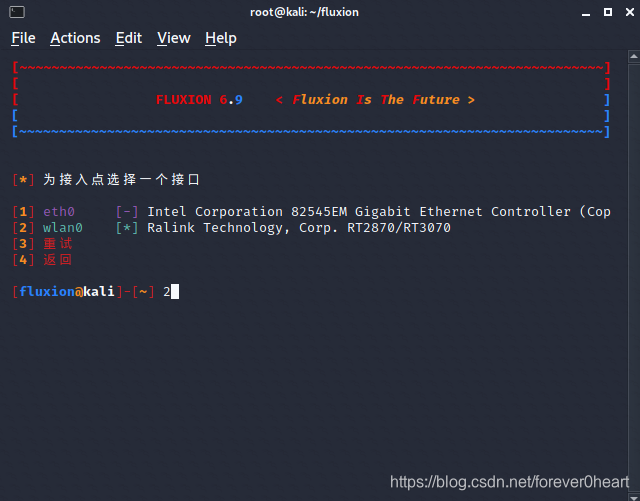Image resolution: width=640 pixels, height=501 pixels.
Task: Click the Fluxion Is The Future slogan
Action: click(376, 100)
